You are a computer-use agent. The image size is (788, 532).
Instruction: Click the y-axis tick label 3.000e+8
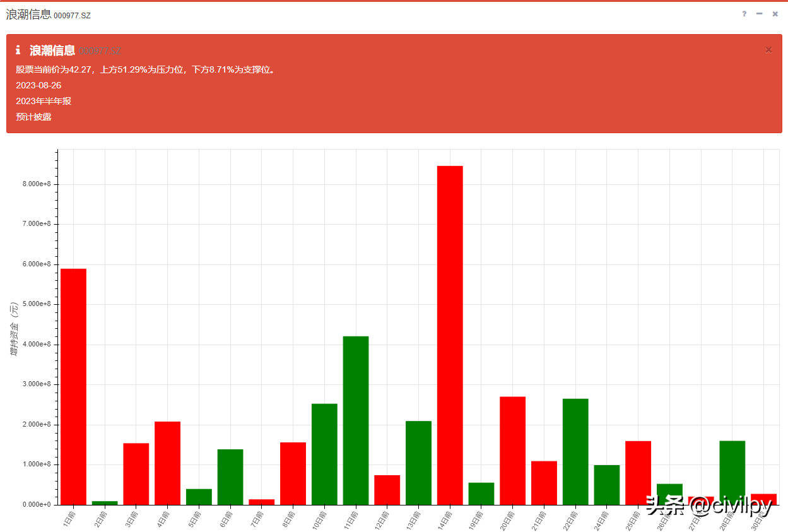click(x=37, y=384)
